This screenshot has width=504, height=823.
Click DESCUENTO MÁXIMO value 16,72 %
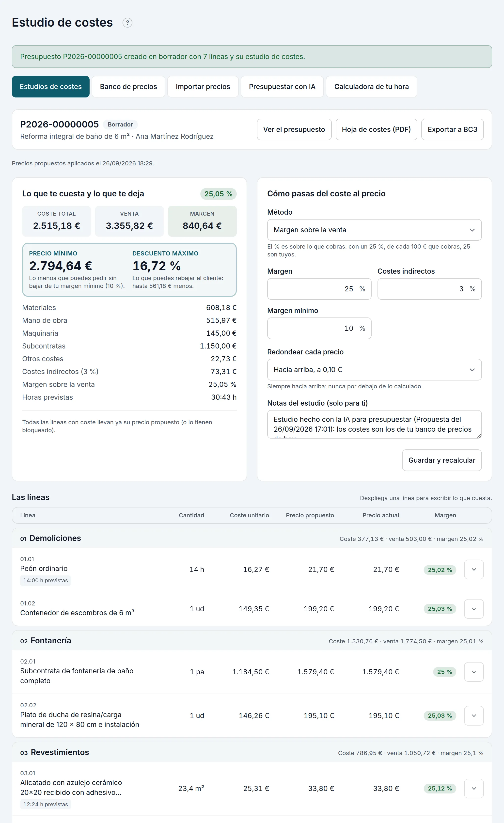[x=156, y=266]
